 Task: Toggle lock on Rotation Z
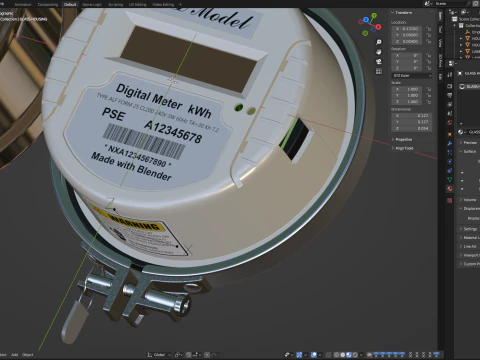coord(429,68)
